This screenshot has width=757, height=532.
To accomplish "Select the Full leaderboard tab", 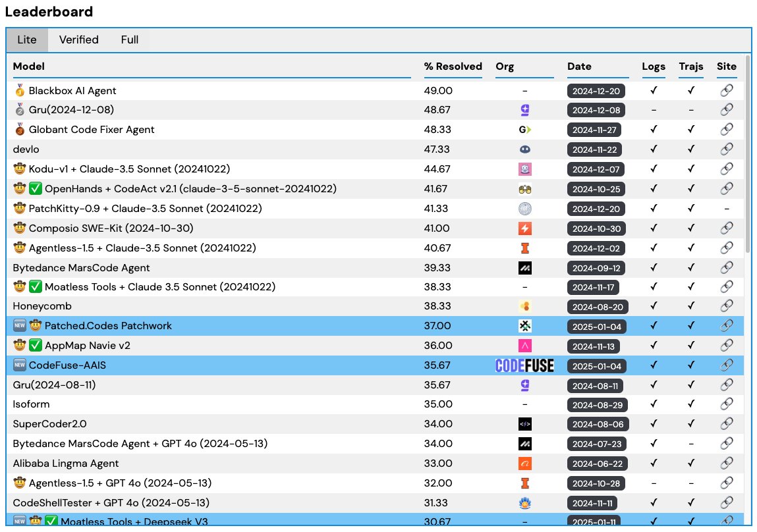I will point(129,40).
